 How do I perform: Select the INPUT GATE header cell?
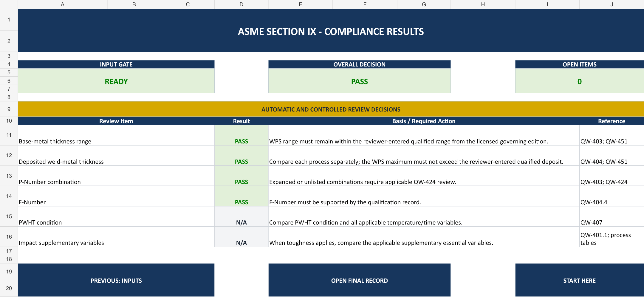(116, 64)
